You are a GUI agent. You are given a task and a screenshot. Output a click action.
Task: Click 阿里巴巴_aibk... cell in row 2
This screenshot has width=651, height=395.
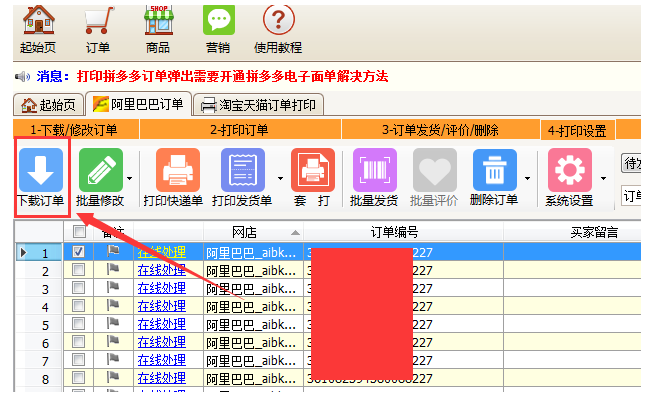click(x=253, y=270)
